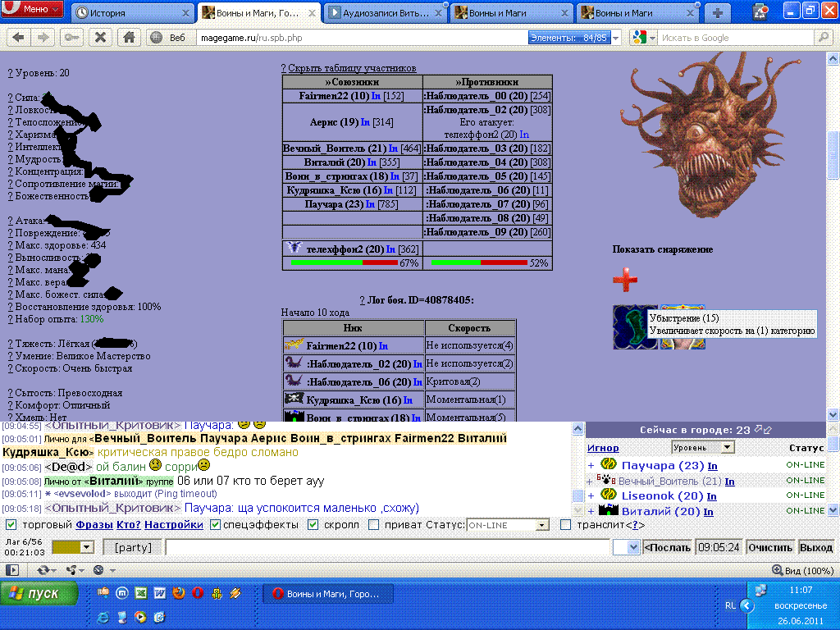Enable the приват checkbox

[374, 525]
